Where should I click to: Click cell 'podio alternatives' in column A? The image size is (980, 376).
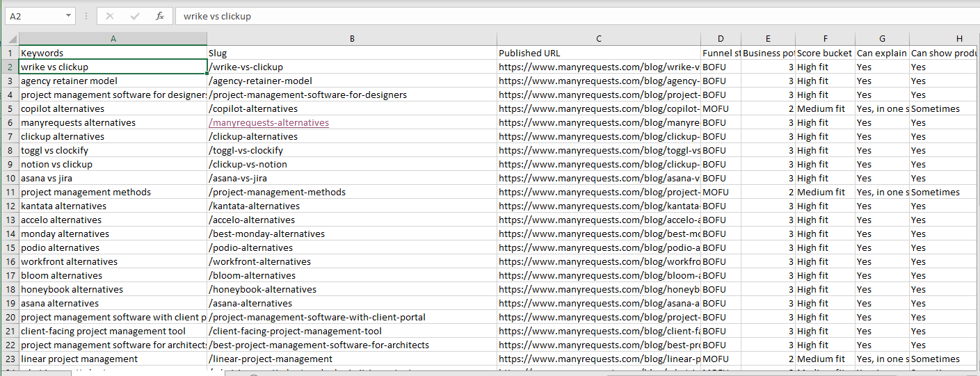(113, 247)
